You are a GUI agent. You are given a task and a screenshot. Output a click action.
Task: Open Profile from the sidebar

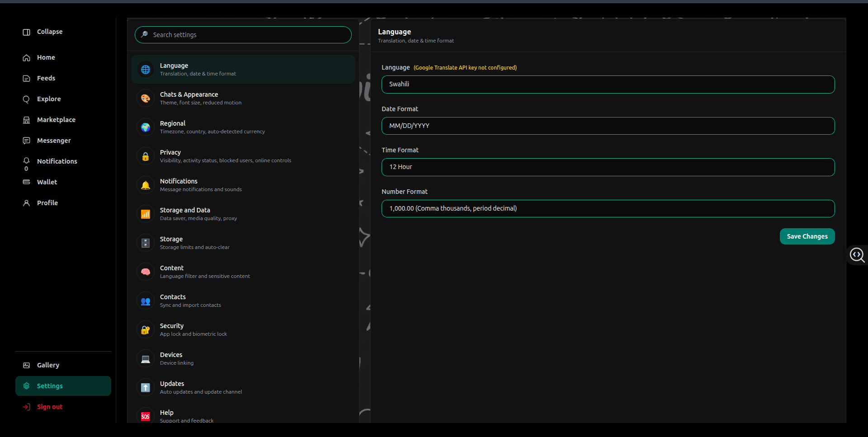63,203
